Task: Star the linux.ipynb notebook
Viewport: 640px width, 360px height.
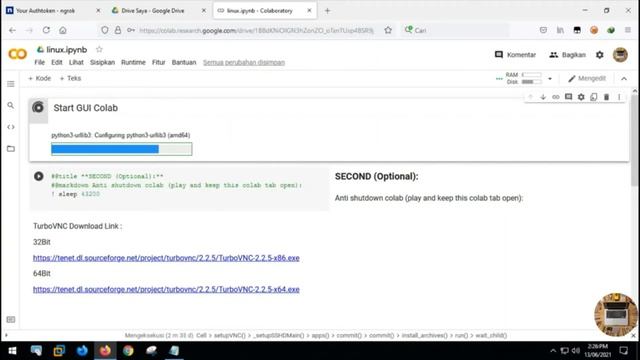Action: (x=99, y=49)
